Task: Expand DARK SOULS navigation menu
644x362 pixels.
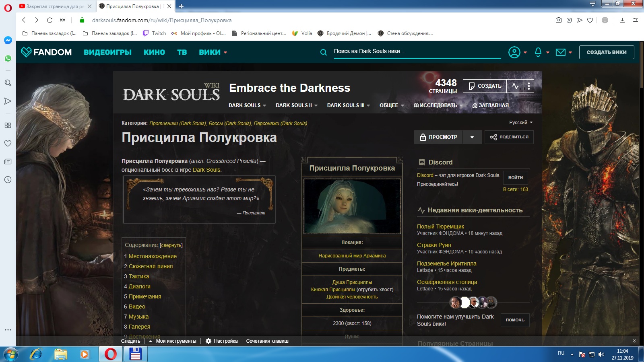Action: tap(247, 105)
